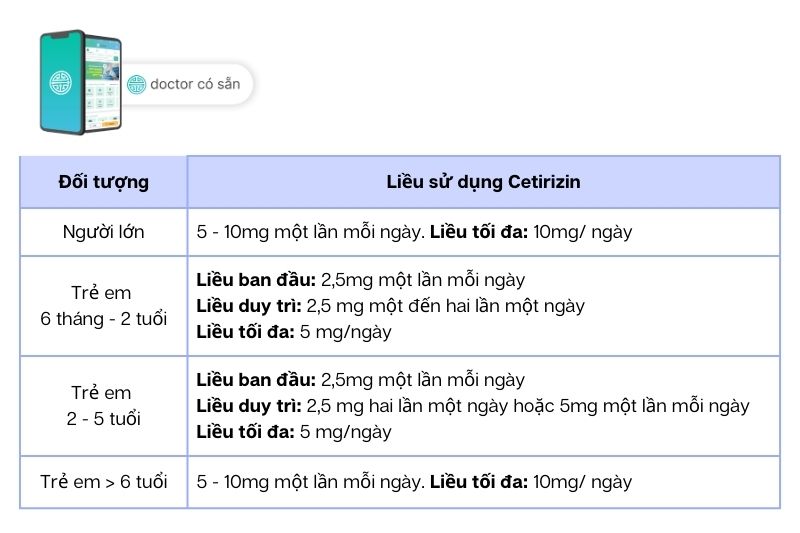Click the Đối tượng column header
This screenshot has height=533, width=800.
(x=103, y=182)
